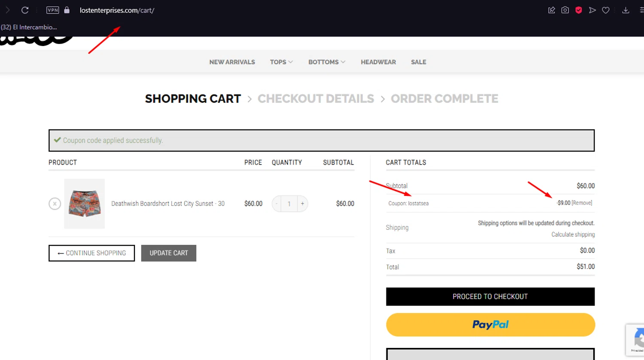Open the site security lock icon
644x360 pixels.
(67, 10)
